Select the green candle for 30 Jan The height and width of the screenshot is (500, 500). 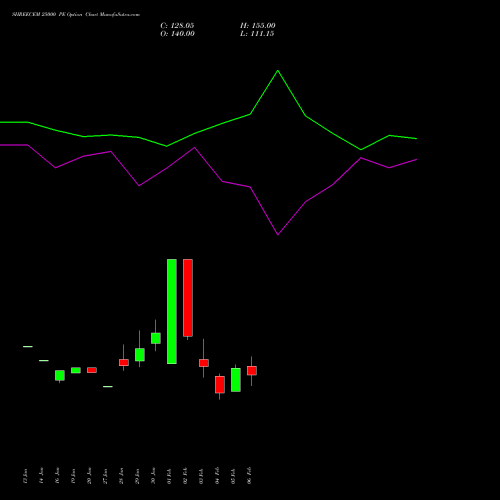pos(156,338)
